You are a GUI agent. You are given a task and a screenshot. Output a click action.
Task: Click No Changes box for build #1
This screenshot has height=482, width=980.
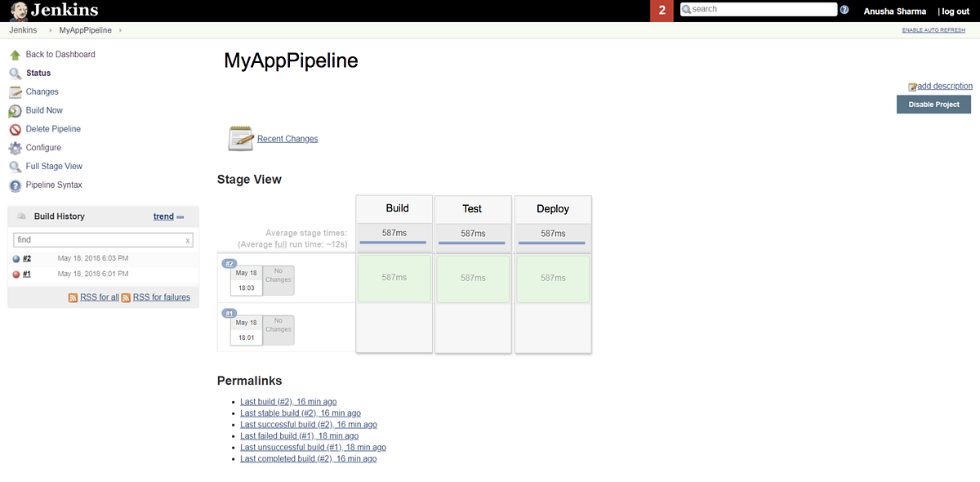(278, 329)
